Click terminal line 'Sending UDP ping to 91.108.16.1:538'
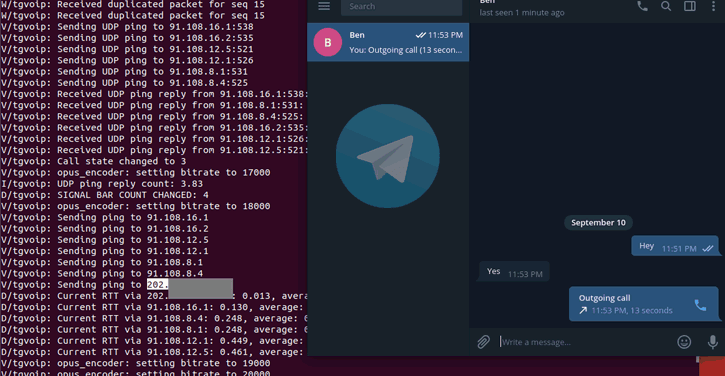Screen dimensions: 725x376 pos(127,27)
